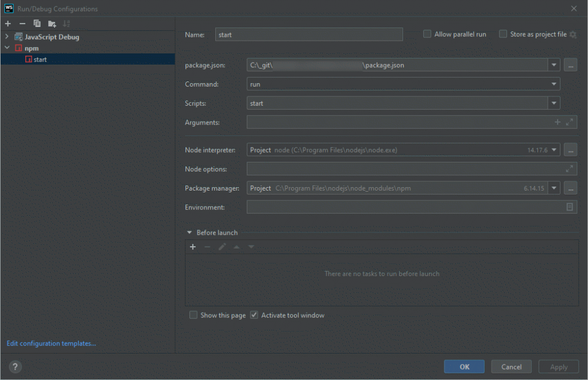Browse for a different package.json file

pos(570,65)
